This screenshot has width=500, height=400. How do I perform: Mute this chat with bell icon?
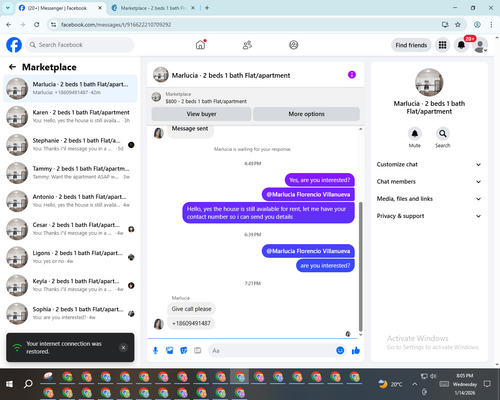pos(414,134)
